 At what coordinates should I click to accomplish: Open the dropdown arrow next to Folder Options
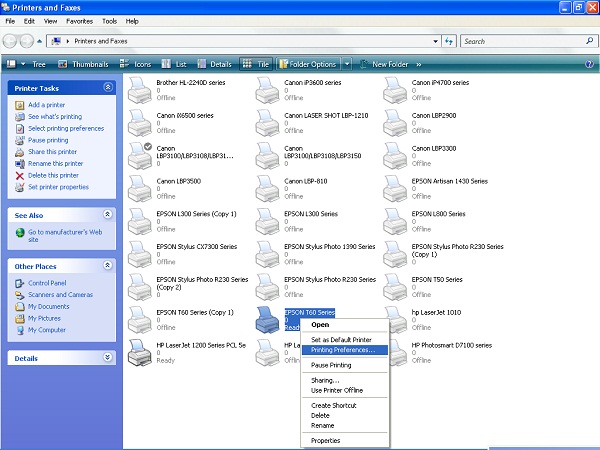[x=347, y=64]
